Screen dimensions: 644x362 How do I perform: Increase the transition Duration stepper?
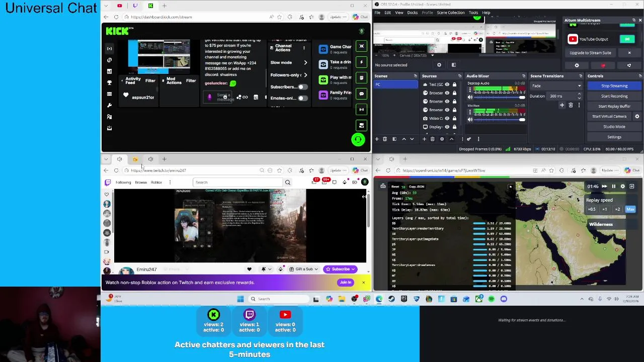point(579,95)
